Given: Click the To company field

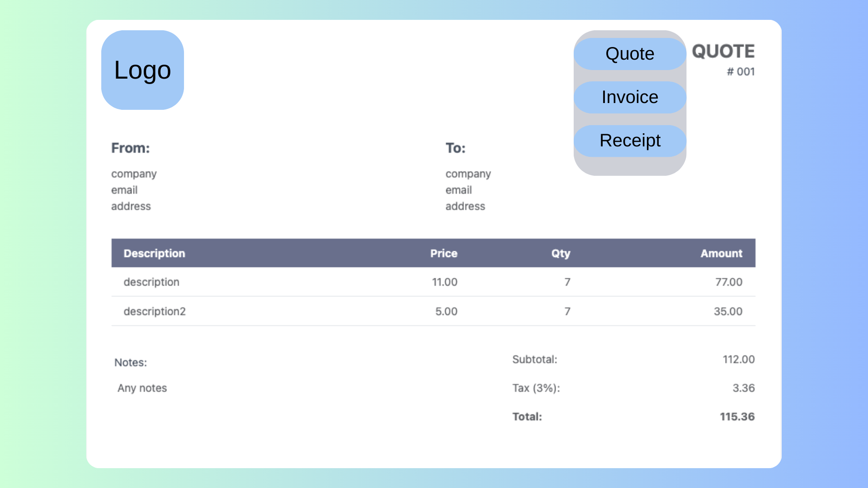Looking at the screenshot, I should point(468,174).
